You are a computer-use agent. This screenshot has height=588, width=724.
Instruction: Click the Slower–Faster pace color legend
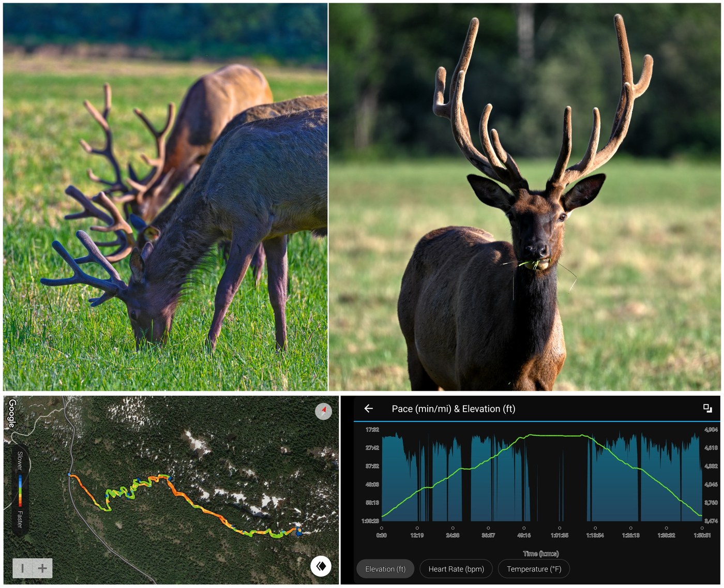(x=20, y=489)
